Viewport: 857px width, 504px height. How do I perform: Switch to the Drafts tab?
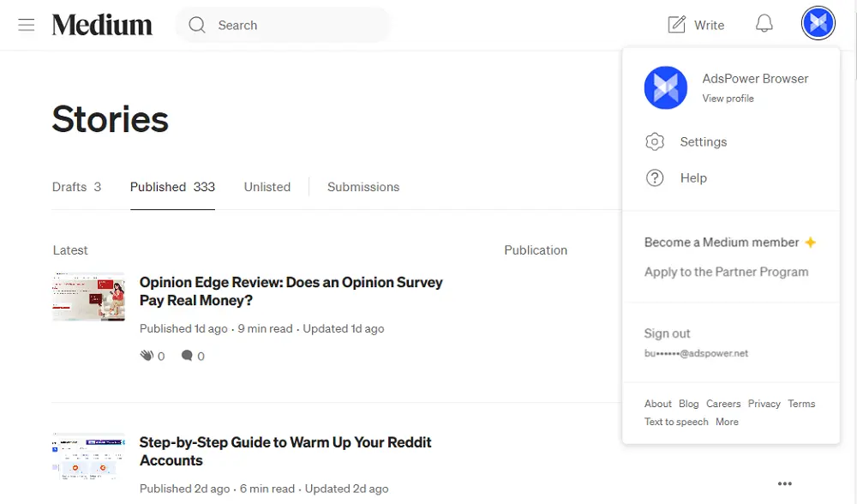click(x=76, y=187)
